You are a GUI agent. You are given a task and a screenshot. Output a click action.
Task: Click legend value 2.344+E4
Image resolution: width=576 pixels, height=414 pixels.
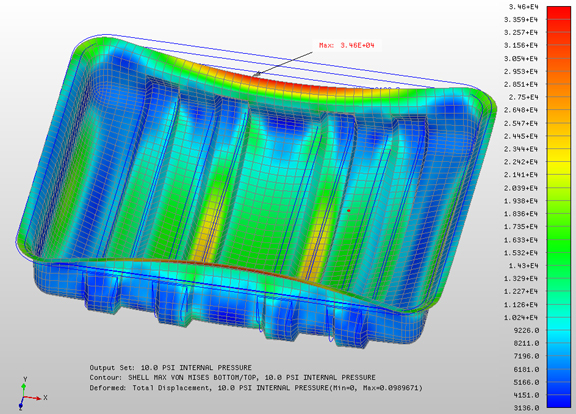pyautogui.click(x=521, y=149)
